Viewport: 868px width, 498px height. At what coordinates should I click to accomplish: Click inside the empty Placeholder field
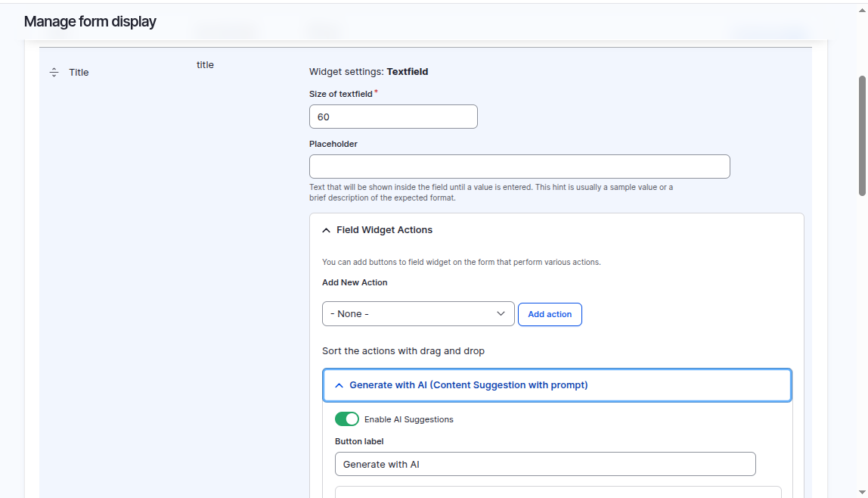click(x=519, y=166)
